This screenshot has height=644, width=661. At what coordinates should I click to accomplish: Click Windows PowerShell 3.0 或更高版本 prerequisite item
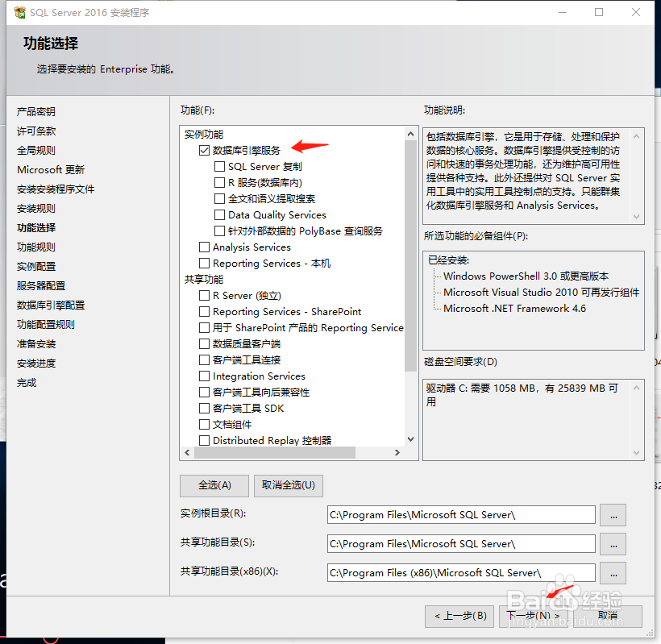526,276
